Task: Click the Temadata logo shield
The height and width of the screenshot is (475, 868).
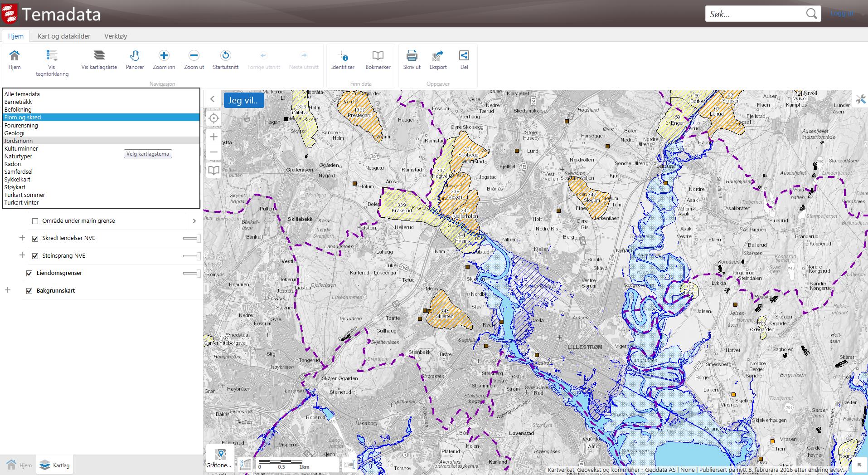Action: click(10, 14)
